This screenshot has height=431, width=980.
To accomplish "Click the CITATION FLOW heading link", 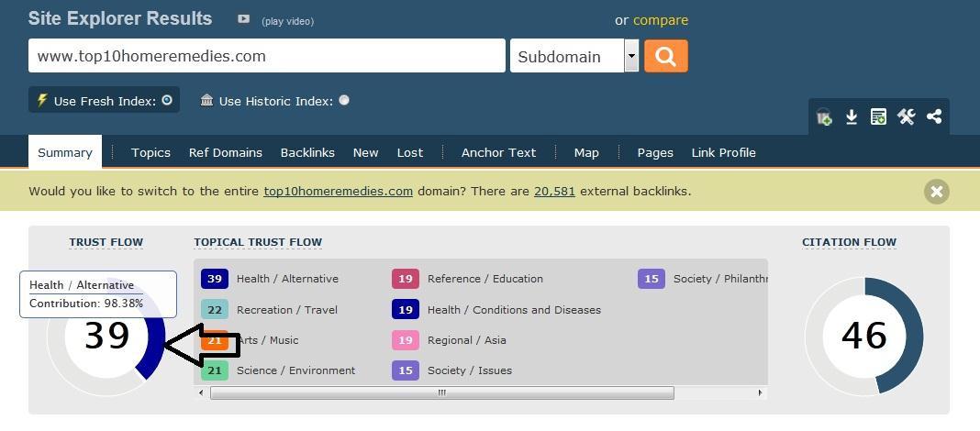I will point(850,242).
